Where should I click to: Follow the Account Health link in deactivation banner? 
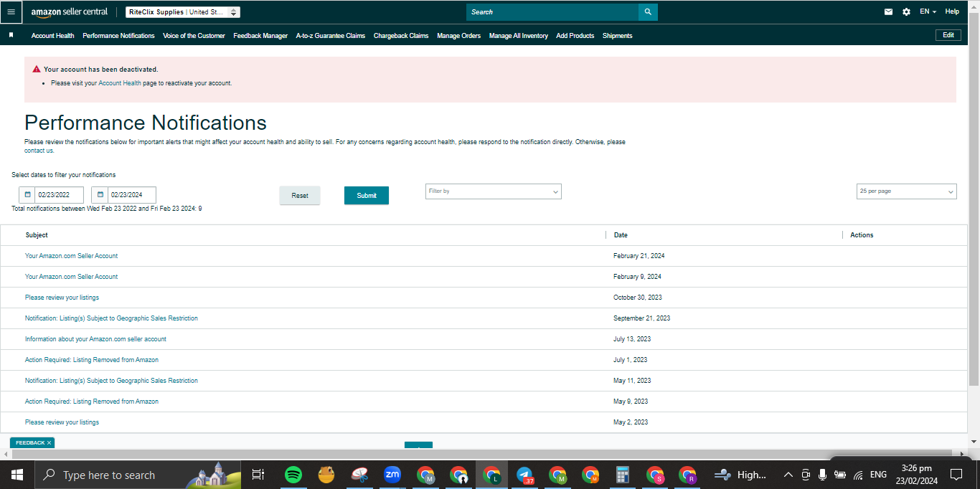pyautogui.click(x=120, y=83)
